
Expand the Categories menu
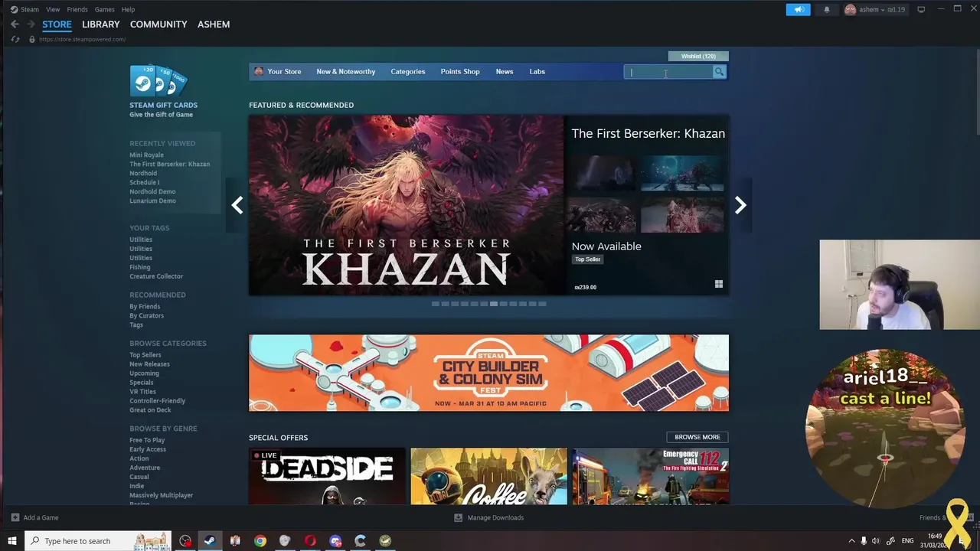pos(408,71)
